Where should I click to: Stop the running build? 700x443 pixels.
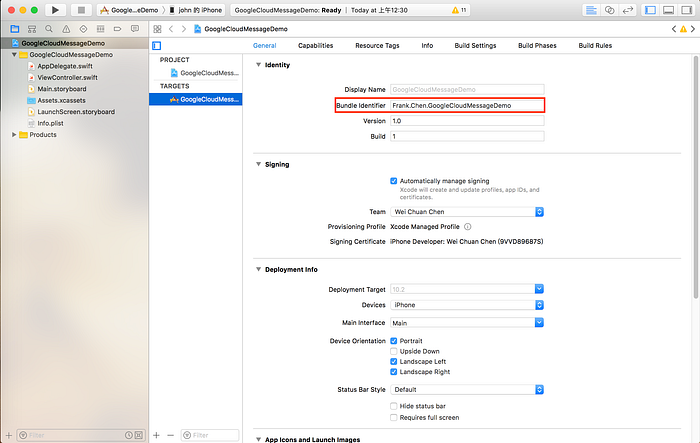tap(81, 10)
